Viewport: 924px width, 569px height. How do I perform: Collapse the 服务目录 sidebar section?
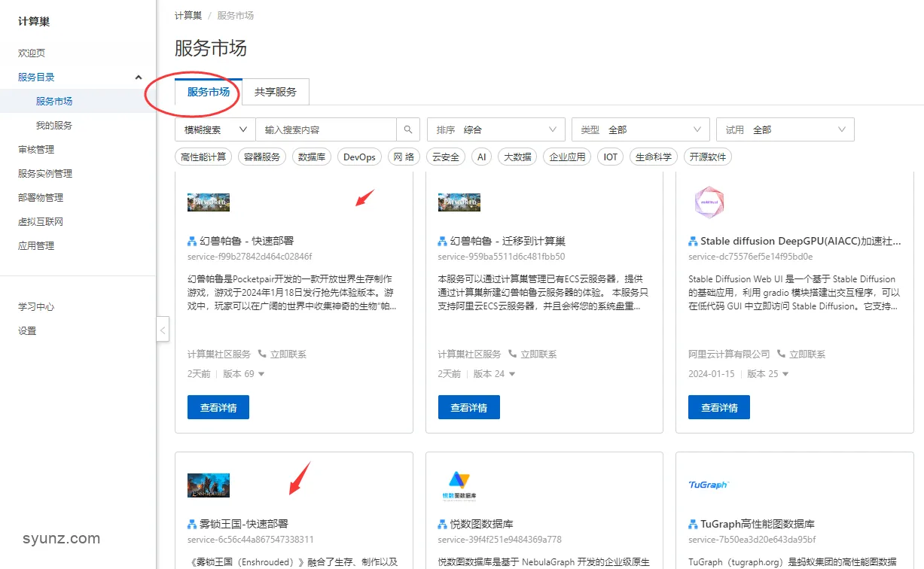(138, 77)
